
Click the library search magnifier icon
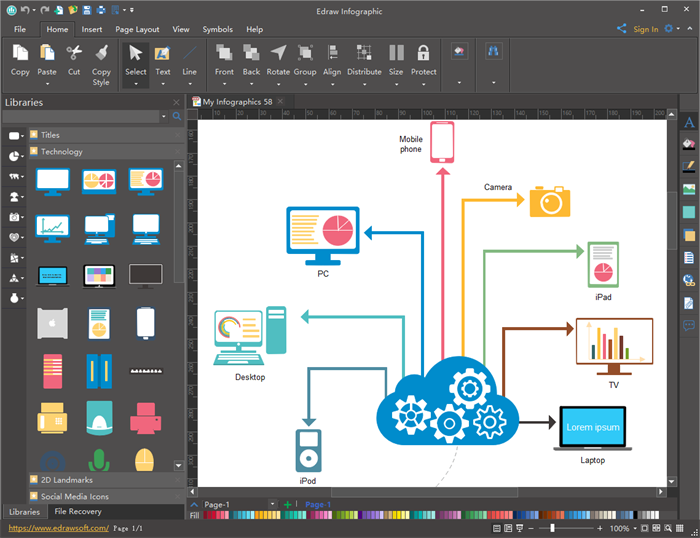click(x=177, y=117)
